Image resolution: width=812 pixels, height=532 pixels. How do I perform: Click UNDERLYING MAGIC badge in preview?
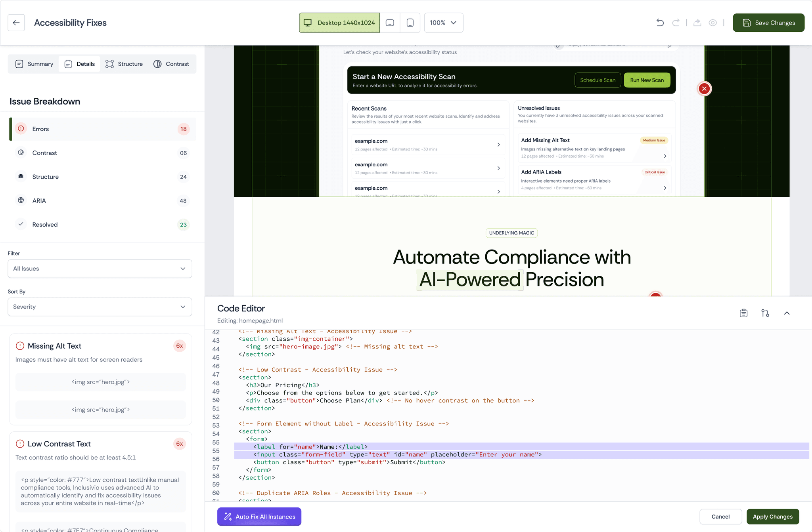click(x=511, y=233)
